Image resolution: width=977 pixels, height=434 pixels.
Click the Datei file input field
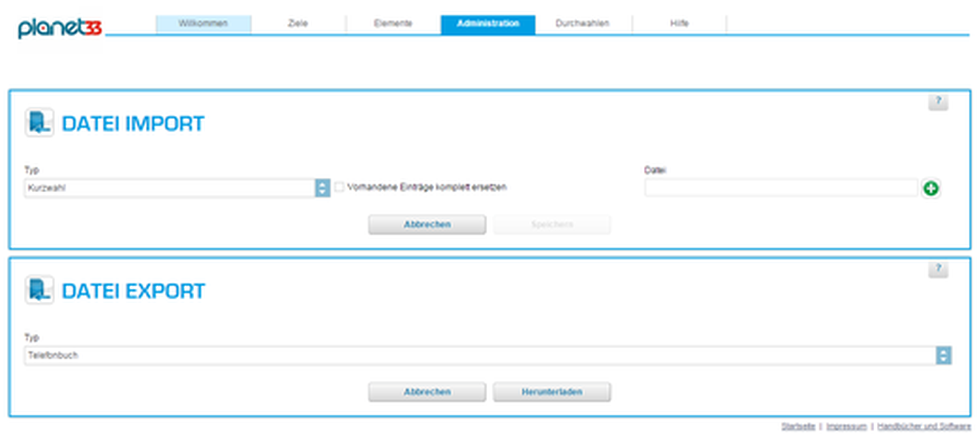click(781, 188)
